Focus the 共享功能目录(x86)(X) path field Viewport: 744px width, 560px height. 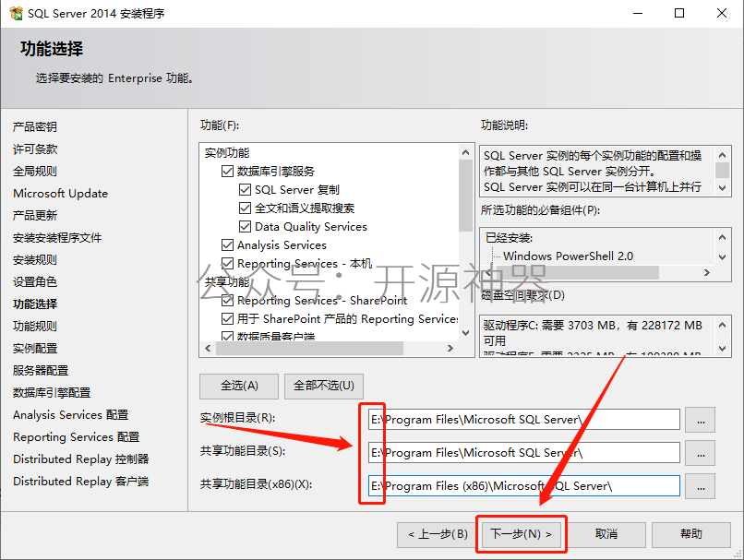point(523,486)
